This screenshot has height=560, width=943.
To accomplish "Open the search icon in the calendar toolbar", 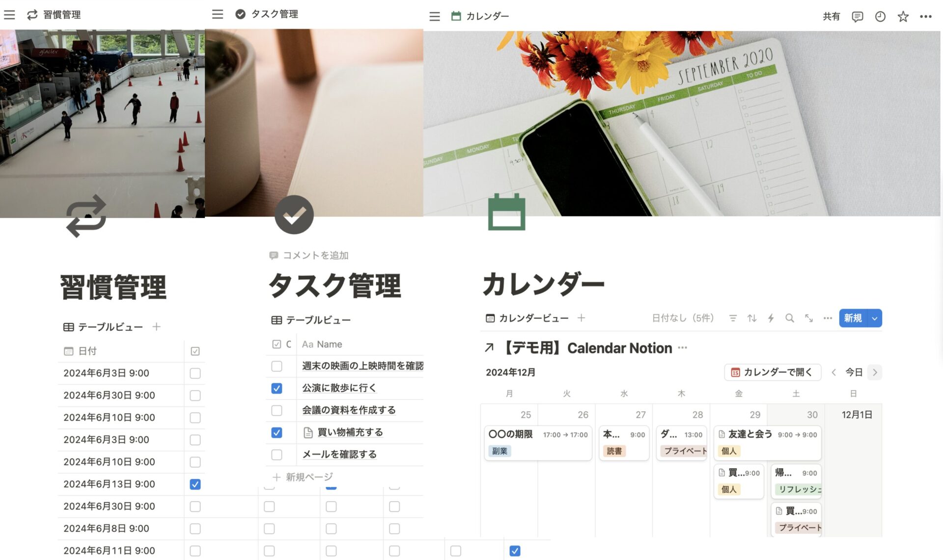I will pos(789,318).
